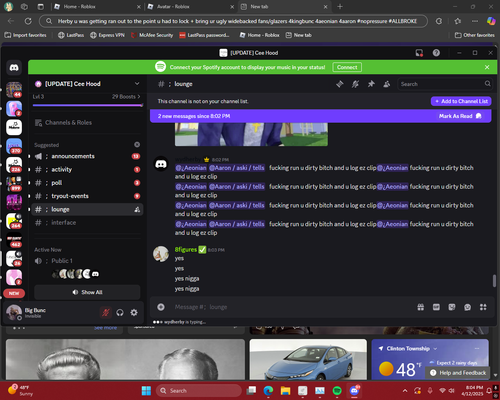Switch to Avatar - Roblox browser tab
Image resolution: width=500 pixels, height=400 pixels.
(x=190, y=6)
